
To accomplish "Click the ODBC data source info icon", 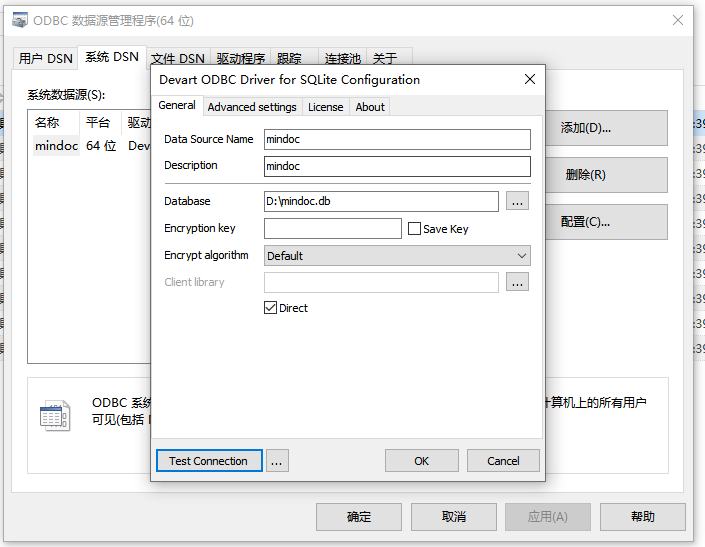I will coord(55,415).
